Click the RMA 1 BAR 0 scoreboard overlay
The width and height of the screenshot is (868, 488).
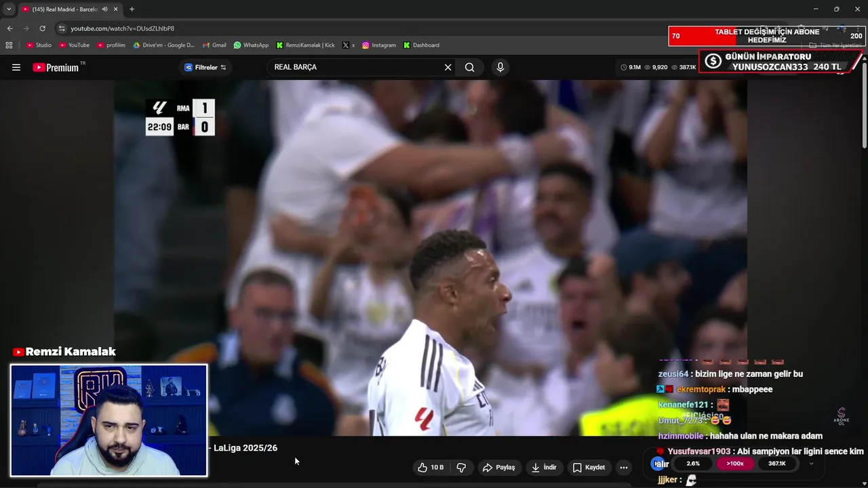tap(180, 117)
